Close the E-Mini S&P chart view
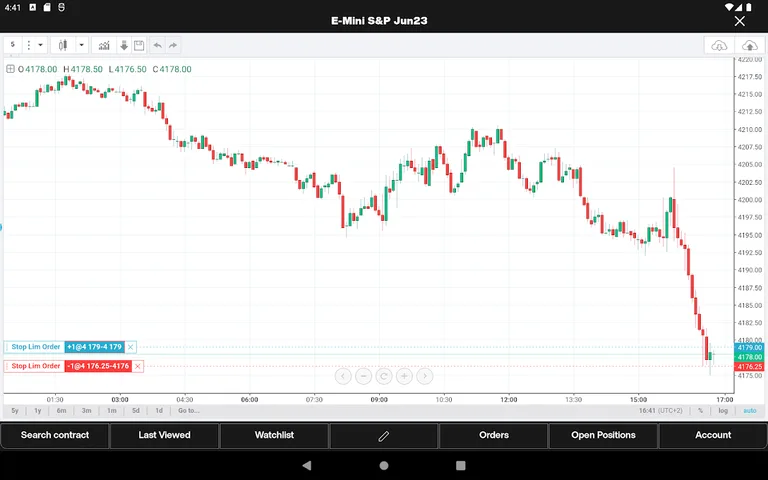The width and height of the screenshot is (768, 480). click(x=740, y=21)
